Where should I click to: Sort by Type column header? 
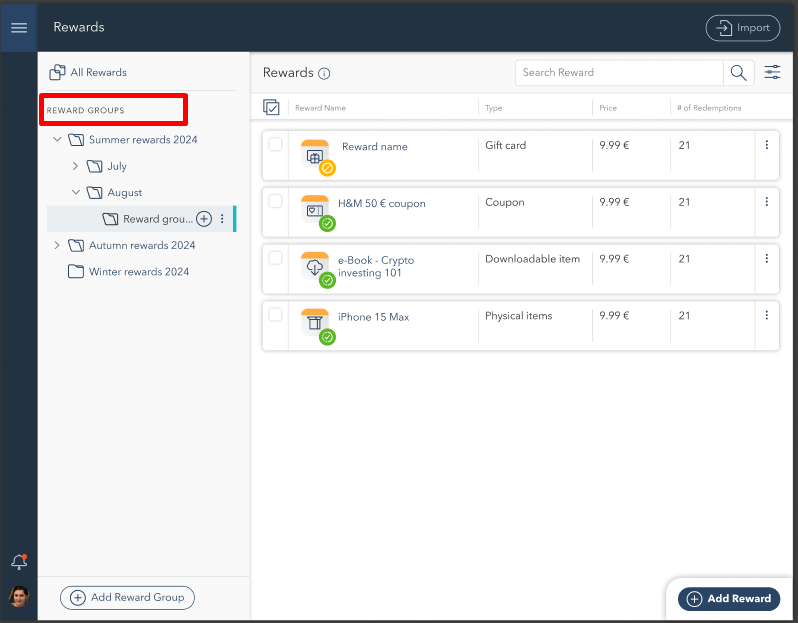(494, 108)
